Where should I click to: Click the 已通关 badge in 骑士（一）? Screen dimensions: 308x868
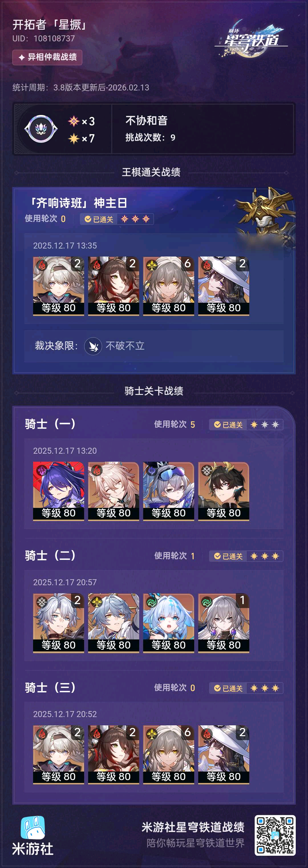pos(228,425)
